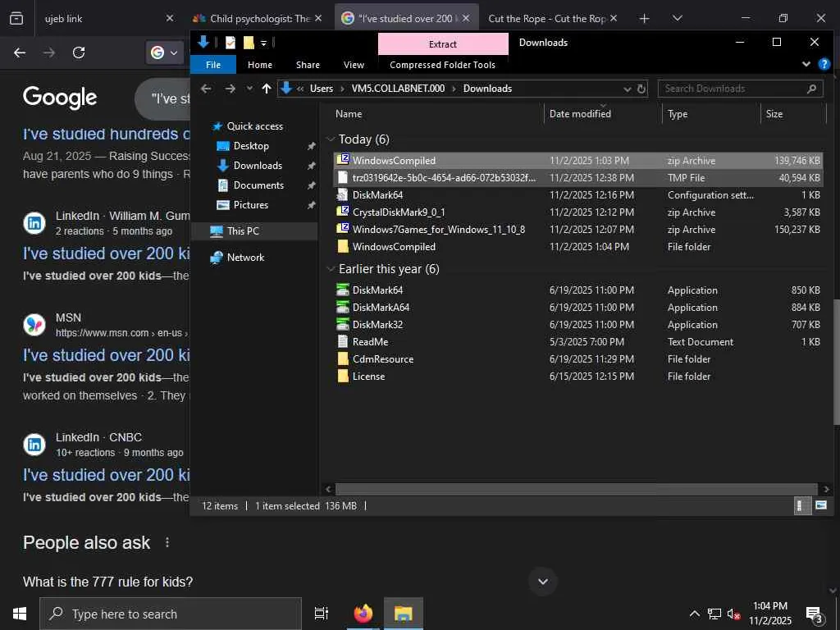The width and height of the screenshot is (840, 630).
Task: Open the Compressed Folder Tools tab
Action: tap(442, 65)
